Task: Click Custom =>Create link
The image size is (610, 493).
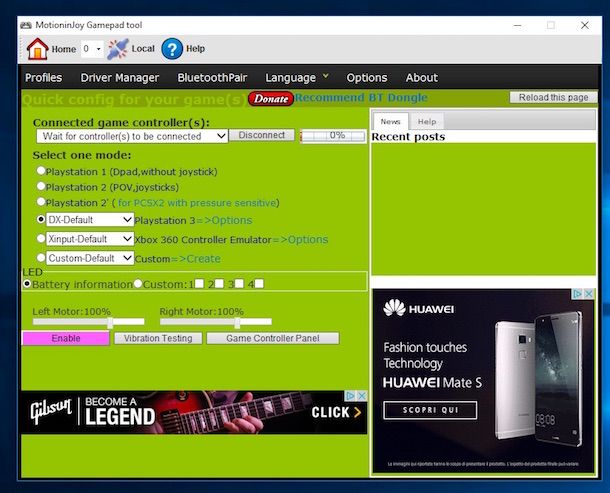Action: (196, 259)
